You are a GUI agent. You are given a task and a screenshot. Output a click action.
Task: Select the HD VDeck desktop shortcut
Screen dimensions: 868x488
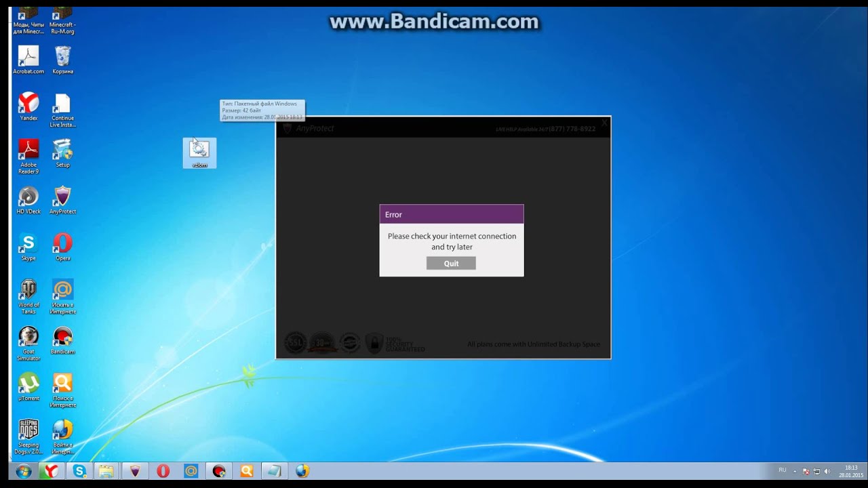[28, 200]
